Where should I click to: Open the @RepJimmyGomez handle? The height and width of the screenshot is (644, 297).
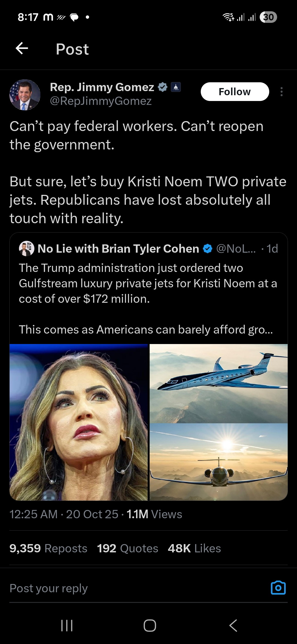[x=101, y=101]
